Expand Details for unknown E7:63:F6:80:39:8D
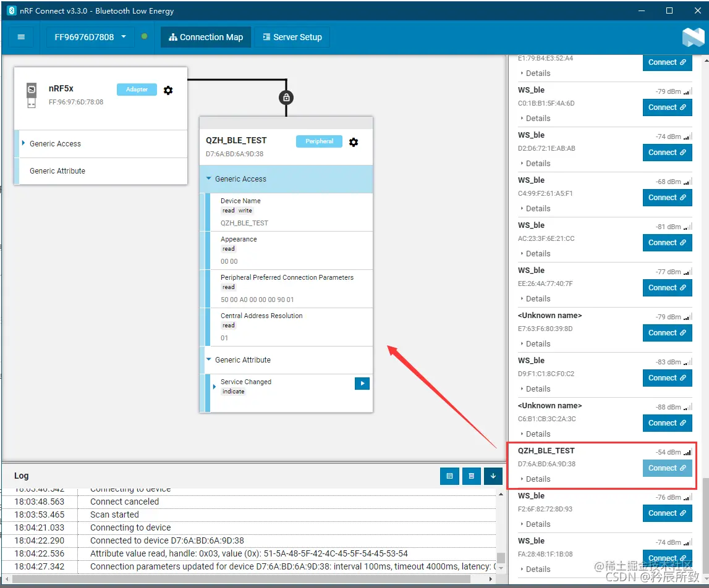Viewport: 709px width, 588px height. [536, 344]
